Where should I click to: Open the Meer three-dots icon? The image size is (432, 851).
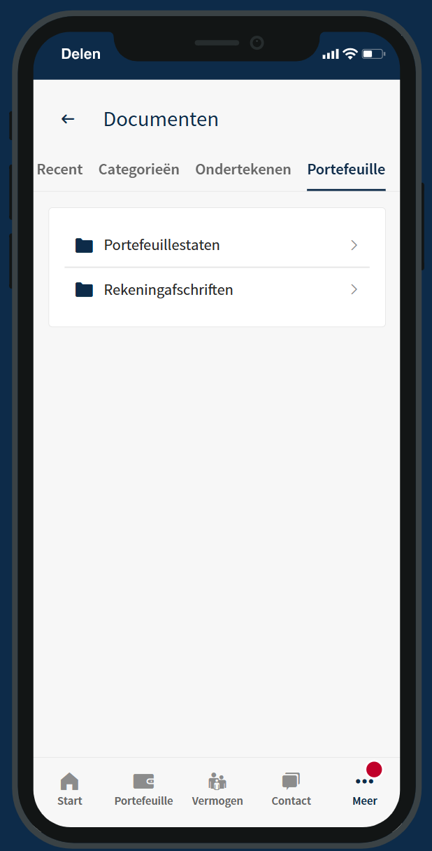[x=364, y=782]
